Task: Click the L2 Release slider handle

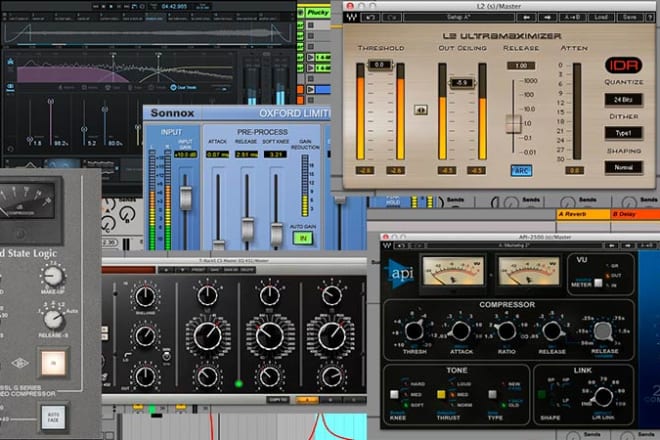Action: click(513, 123)
